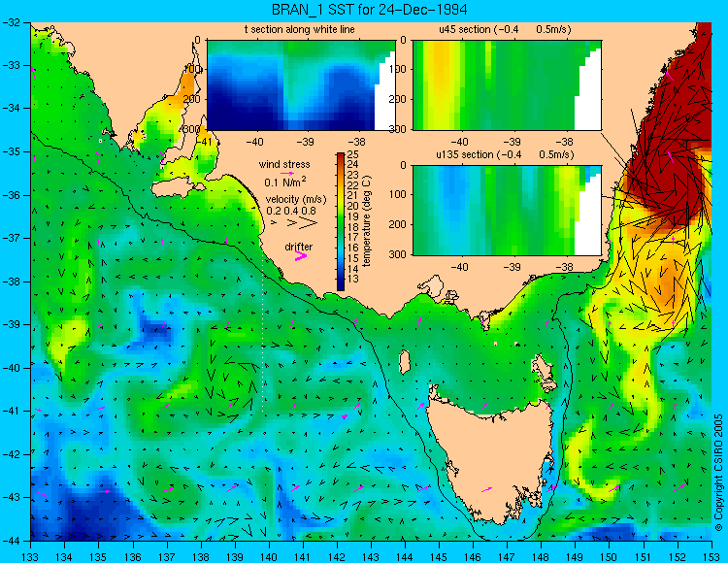Viewport: 728px width, 563px height.
Task: Click the white dotted section line on map
Action: [263, 333]
